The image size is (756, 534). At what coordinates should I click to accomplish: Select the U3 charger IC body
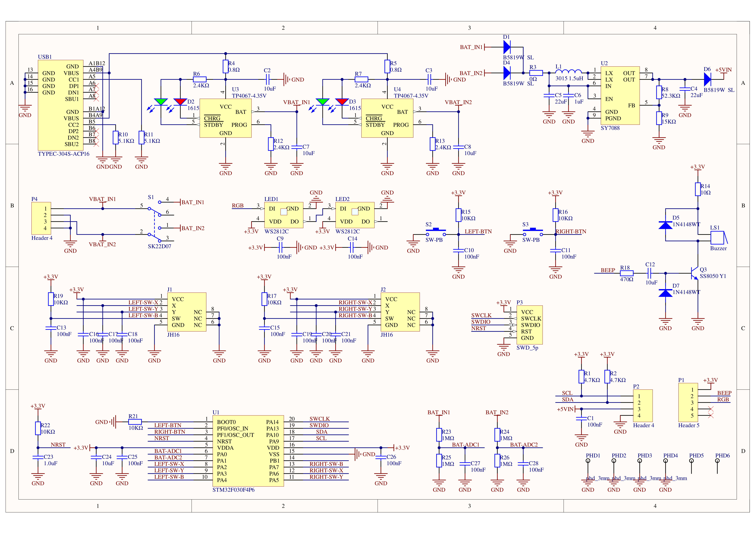pyautogui.click(x=225, y=118)
